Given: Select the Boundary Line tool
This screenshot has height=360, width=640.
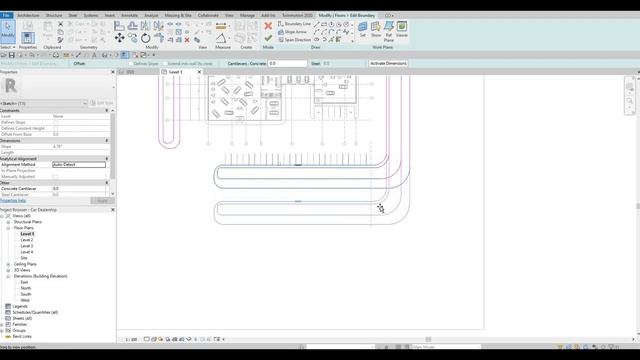Looking at the screenshot, I should pyautogui.click(x=294, y=24).
